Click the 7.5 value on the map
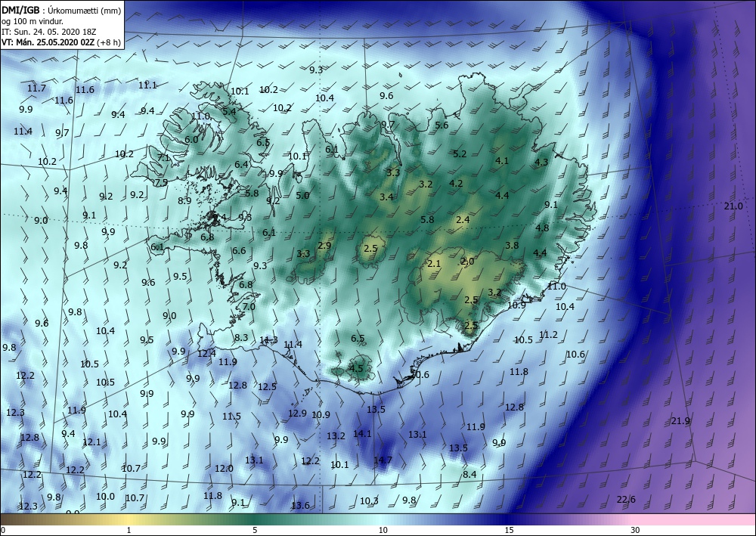This screenshot has height=536, width=756. tap(161, 183)
